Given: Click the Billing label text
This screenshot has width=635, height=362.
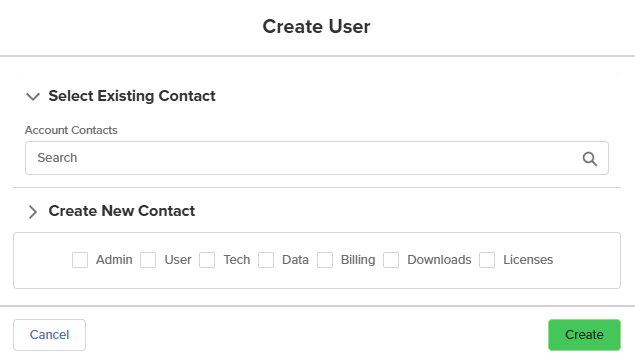Looking at the screenshot, I should tap(358, 260).
